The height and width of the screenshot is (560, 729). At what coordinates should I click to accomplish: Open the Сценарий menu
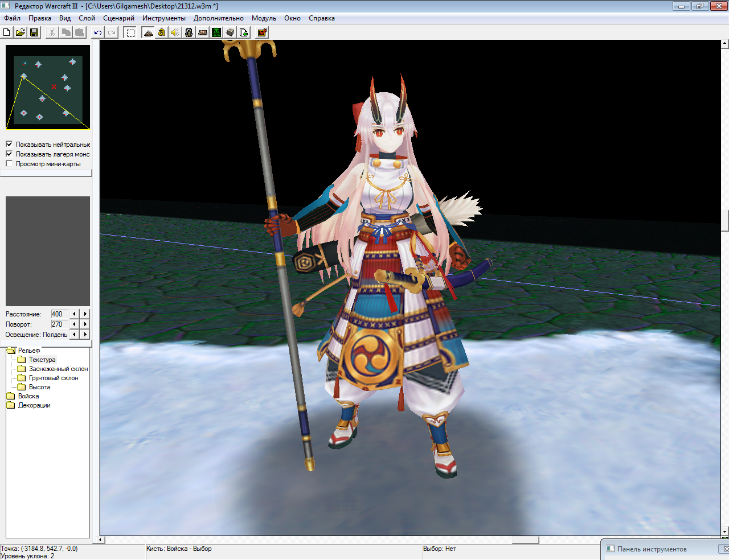coord(118,18)
